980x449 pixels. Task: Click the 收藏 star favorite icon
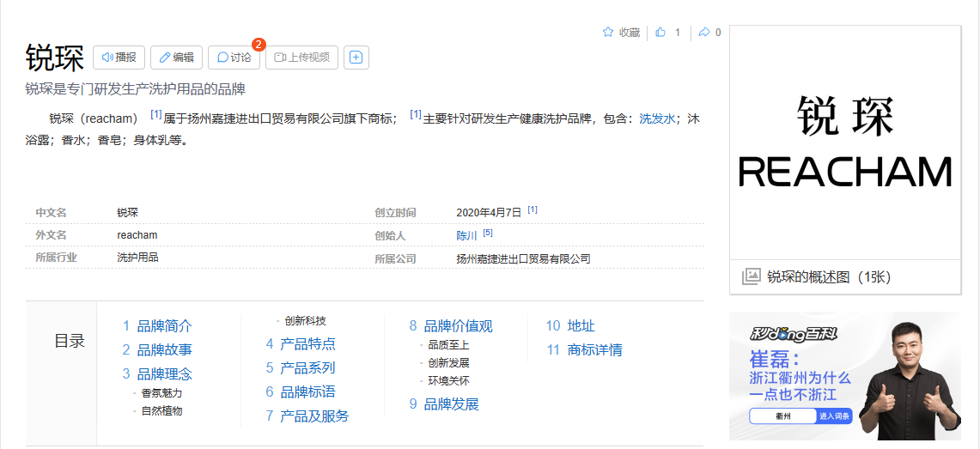(607, 32)
